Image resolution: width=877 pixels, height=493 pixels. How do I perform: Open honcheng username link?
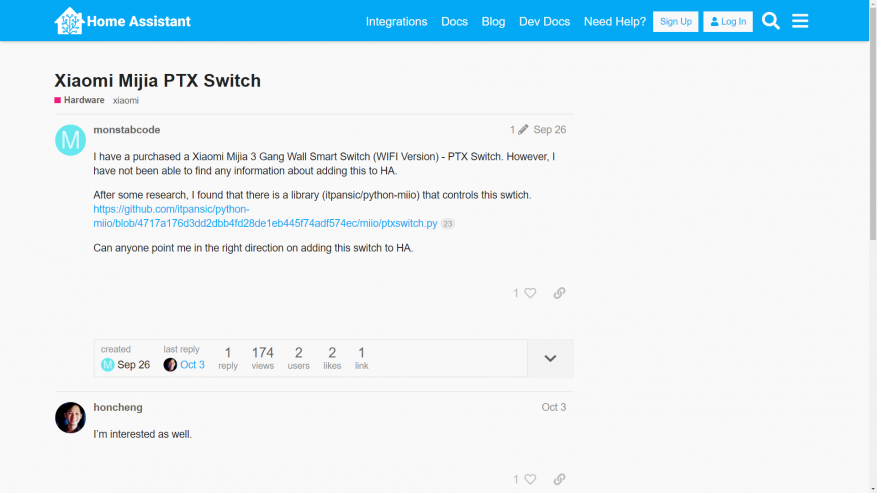coord(118,407)
